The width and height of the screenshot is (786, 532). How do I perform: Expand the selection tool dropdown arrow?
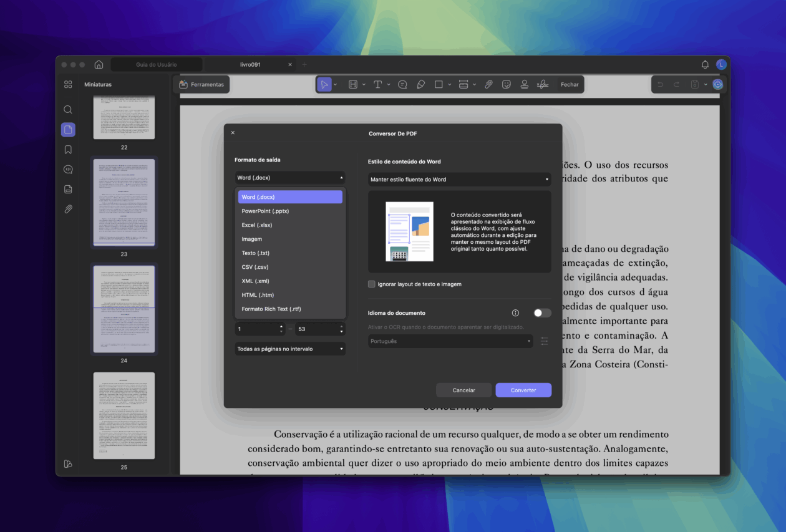pos(335,84)
